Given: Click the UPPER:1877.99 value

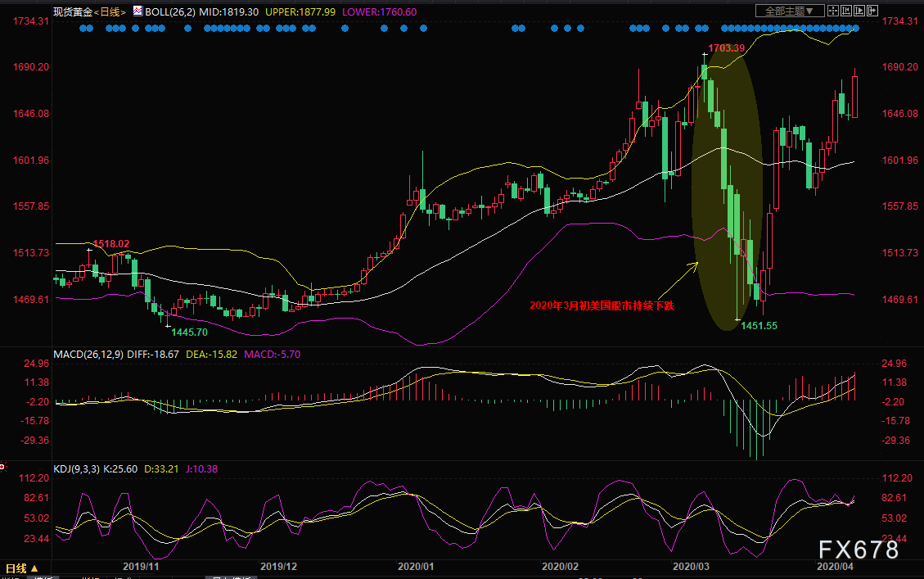Looking at the screenshot, I should pos(300,11).
